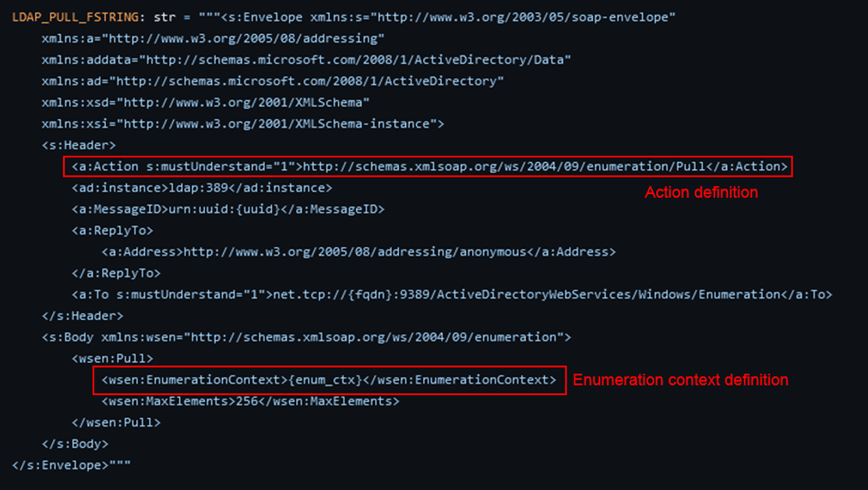
Task: Click the red 'Action definition' annotation label
Action: pos(701,192)
